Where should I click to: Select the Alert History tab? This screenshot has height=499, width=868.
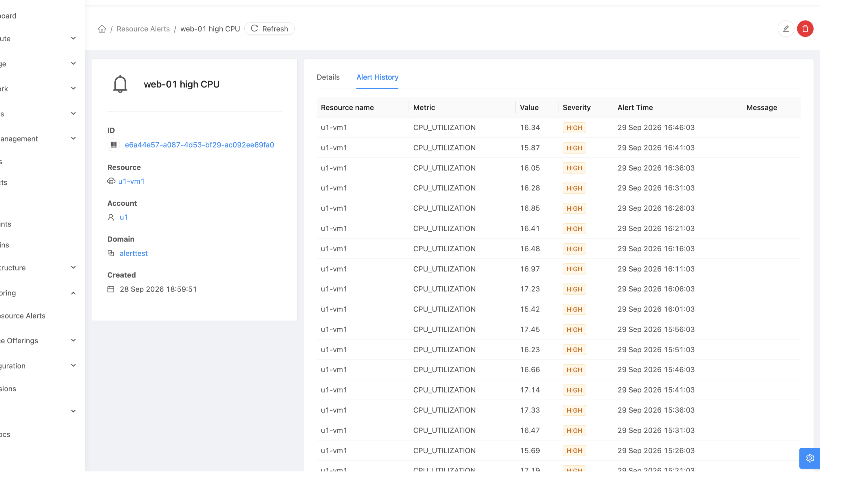pos(377,78)
